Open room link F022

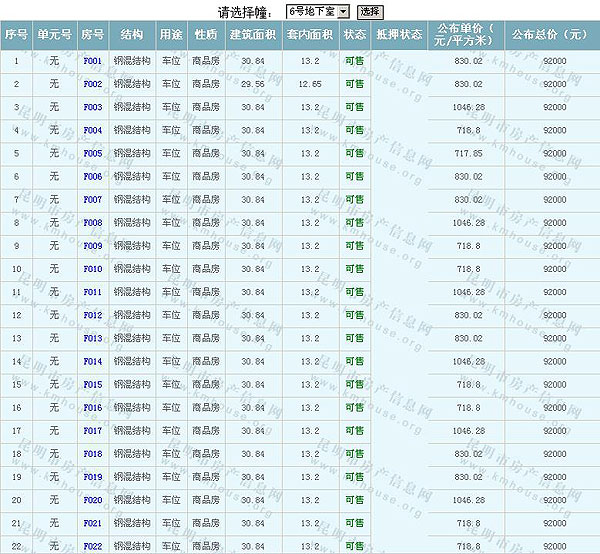[x=92, y=546]
